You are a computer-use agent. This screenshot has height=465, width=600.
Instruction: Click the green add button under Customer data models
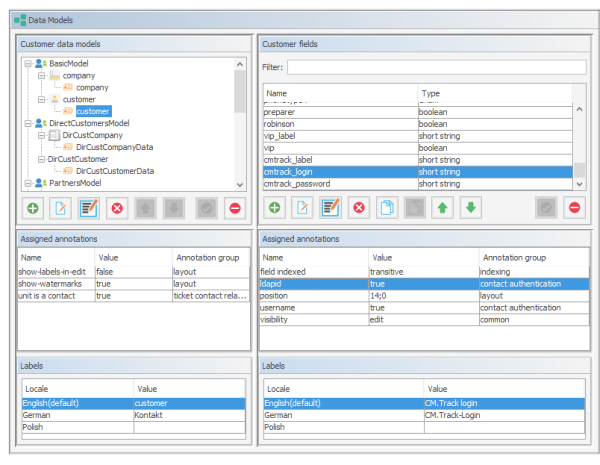pyautogui.click(x=32, y=208)
